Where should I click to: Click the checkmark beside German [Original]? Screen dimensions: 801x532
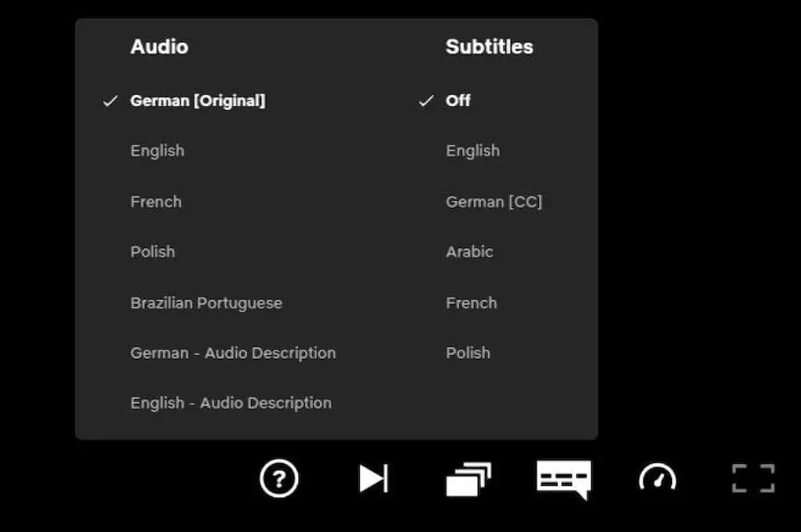tap(110, 101)
